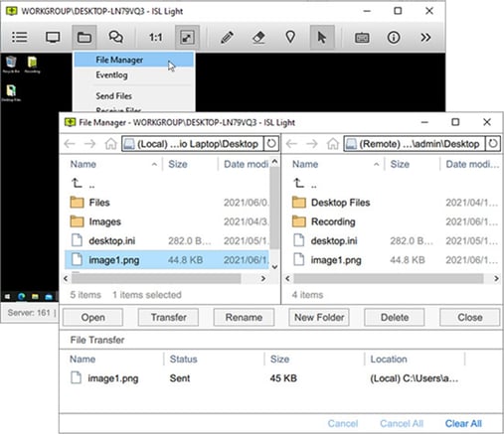Go forward in the Local pane

89,144
